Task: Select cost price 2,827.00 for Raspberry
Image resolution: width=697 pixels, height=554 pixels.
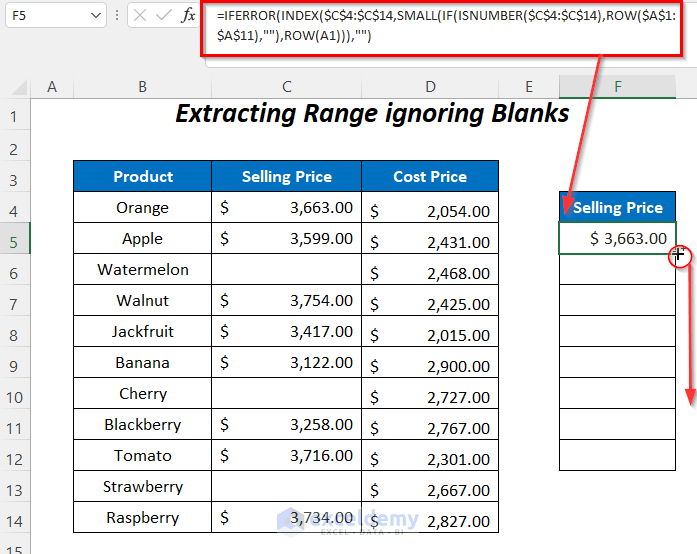Action: 430,518
